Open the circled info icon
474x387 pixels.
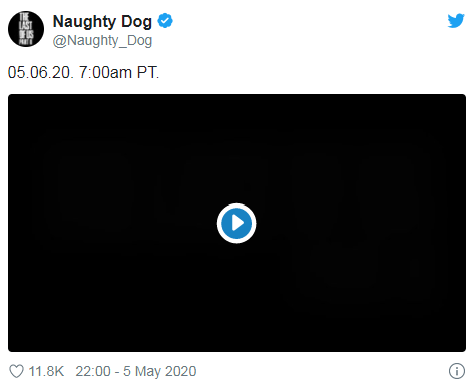(457, 371)
